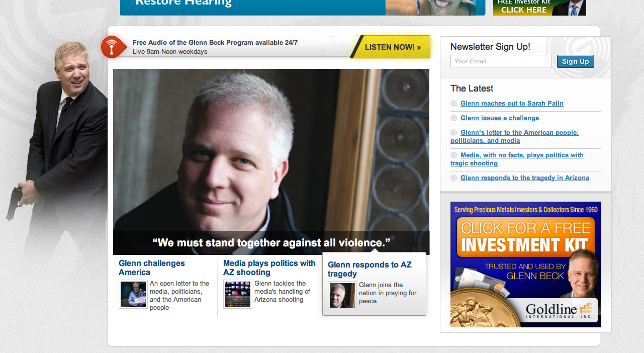
Task: Click bullet icon beside 'Glenn reaches out to Sarah Palin'
Action: pyautogui.click(x=454, y=103)
